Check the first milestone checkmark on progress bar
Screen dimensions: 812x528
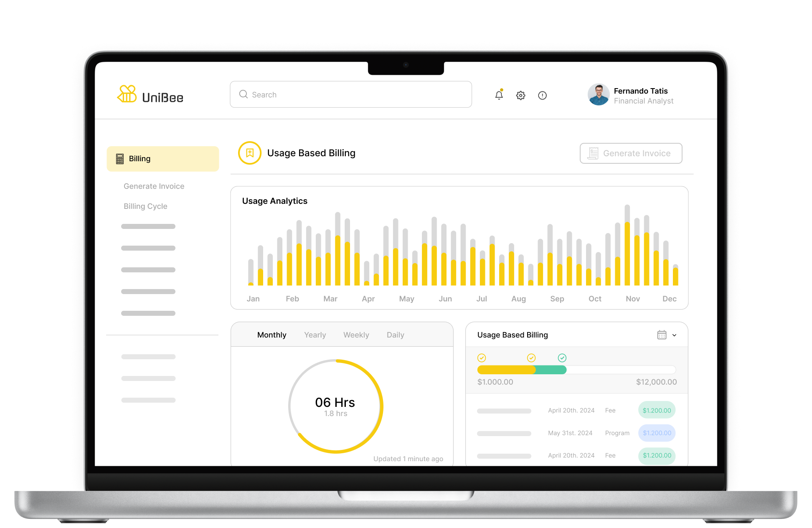click(x=482, y=358)
